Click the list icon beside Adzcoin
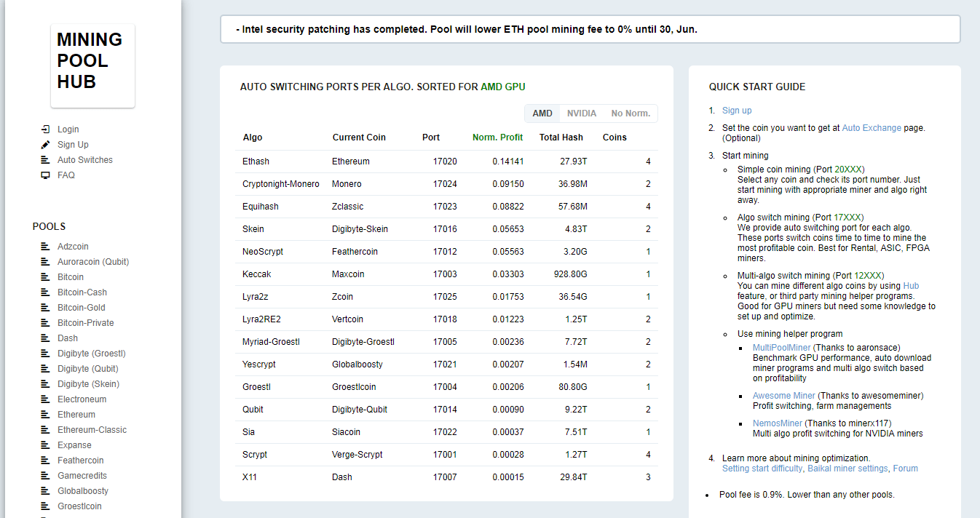The width and height of the screenshot is (980, 518). (x=45, y=247)
